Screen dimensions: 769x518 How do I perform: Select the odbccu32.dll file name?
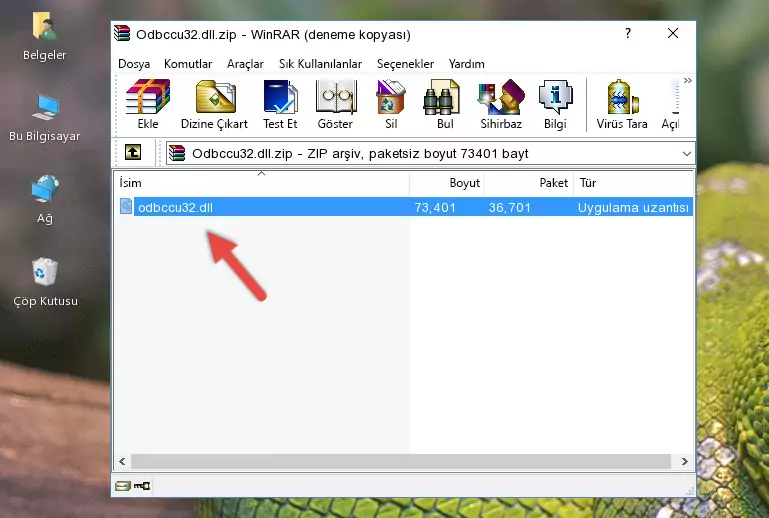[175, 207]
